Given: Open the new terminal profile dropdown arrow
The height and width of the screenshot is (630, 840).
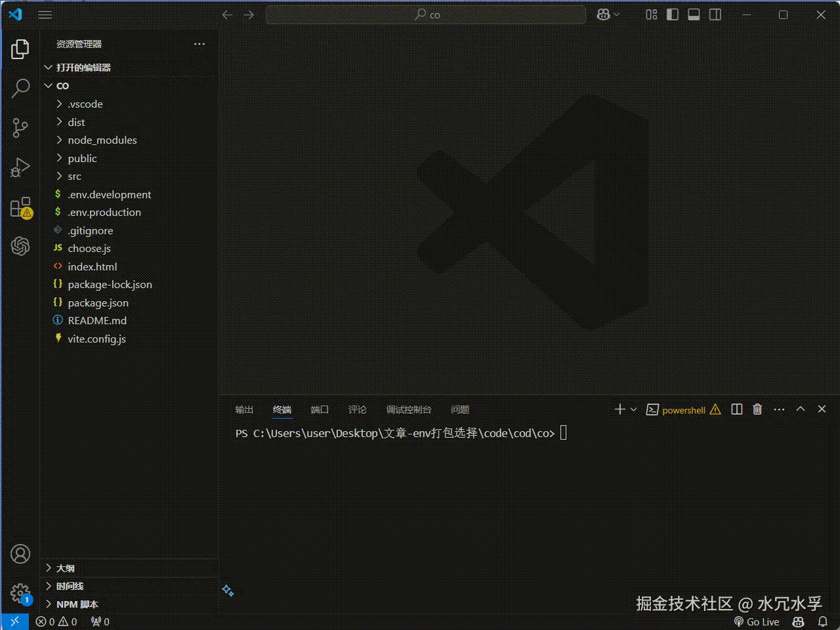Looking at the screenshot, I should coord(633,409).
